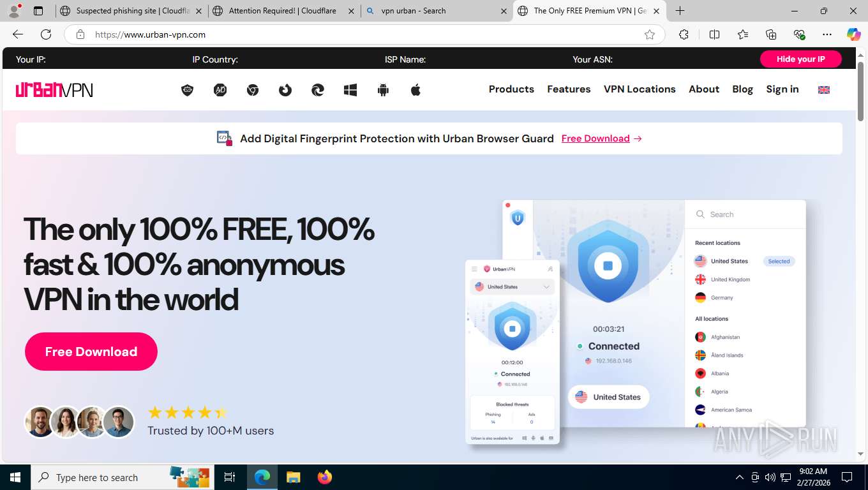This screenshot has height=490, width=868.
Task: Open the About menu item
Action: pos(704,89)
